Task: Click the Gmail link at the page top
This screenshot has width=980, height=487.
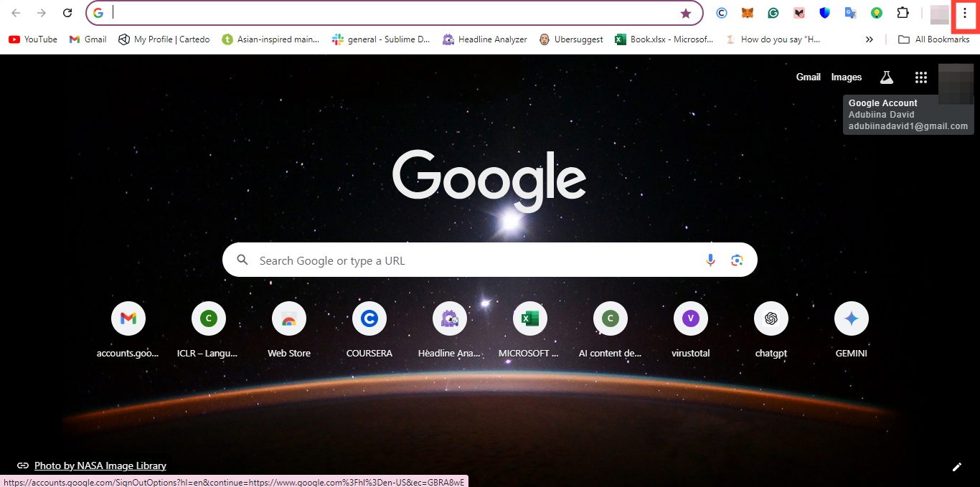Action: tap(809, 77)
